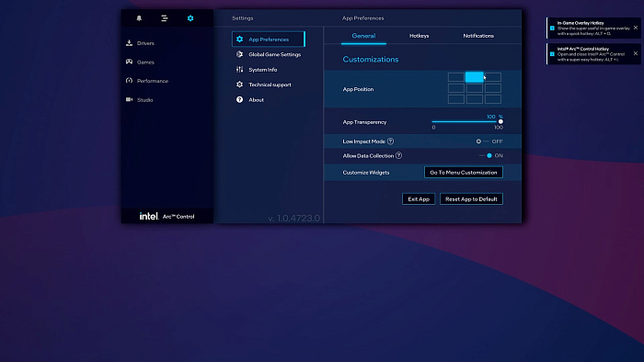Set app position to top-right cell
Image resolution: width=644 pixels, height=362 pixels.
click(x=493, y=76)
